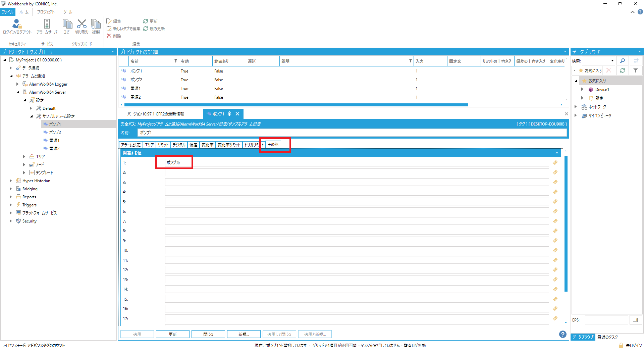
Task: Click the 新規... button
Action: (x=244, y=334)
